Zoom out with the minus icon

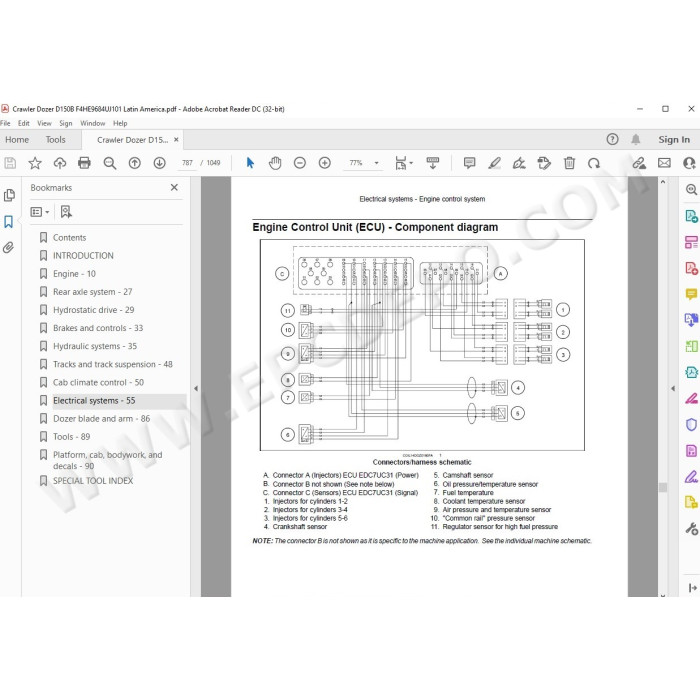pyautogui.click(x=300, y=163)
